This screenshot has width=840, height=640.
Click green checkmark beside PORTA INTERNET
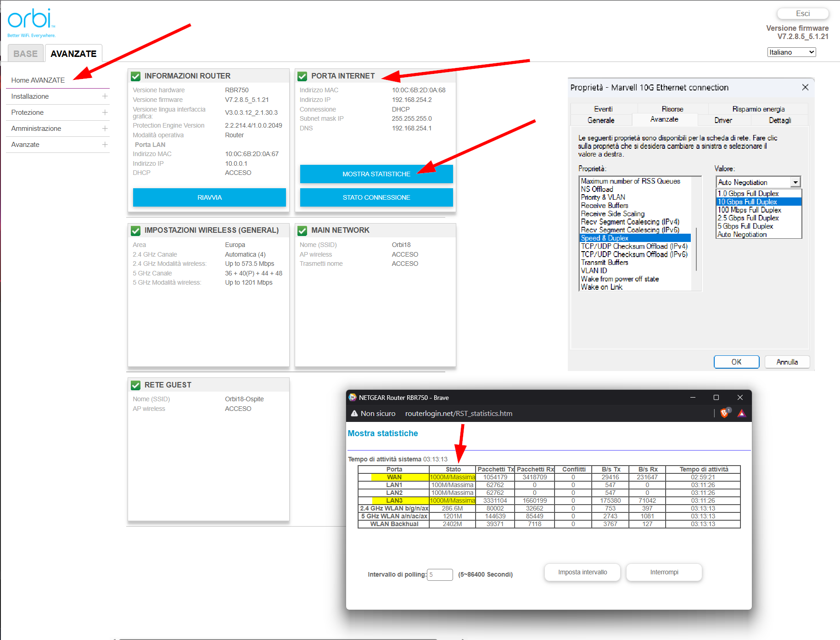click(302, 76)
